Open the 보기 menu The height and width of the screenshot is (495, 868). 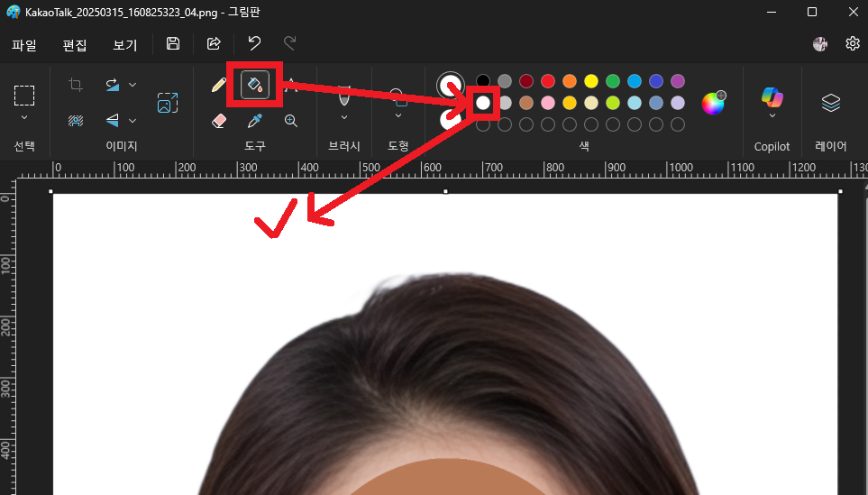point(125,45)
